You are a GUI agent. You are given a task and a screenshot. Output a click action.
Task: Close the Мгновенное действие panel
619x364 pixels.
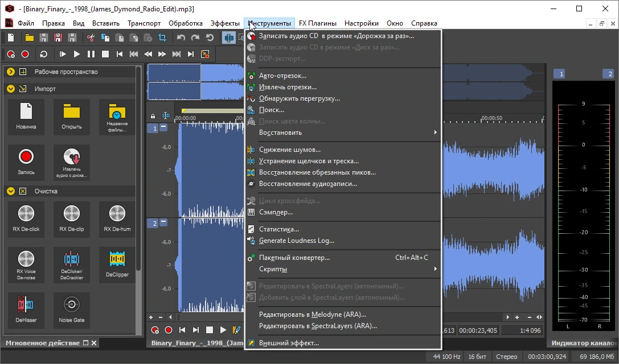point(94,343)
